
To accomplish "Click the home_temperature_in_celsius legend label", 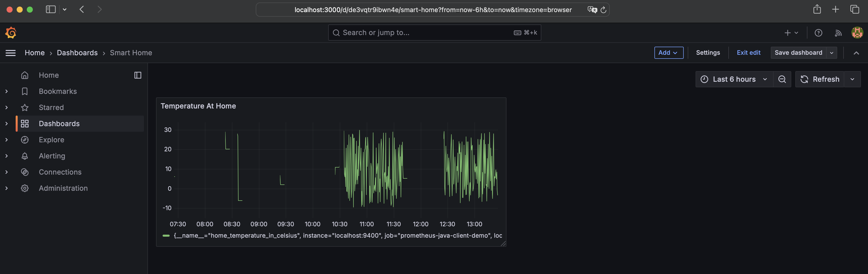I will 338,236.
